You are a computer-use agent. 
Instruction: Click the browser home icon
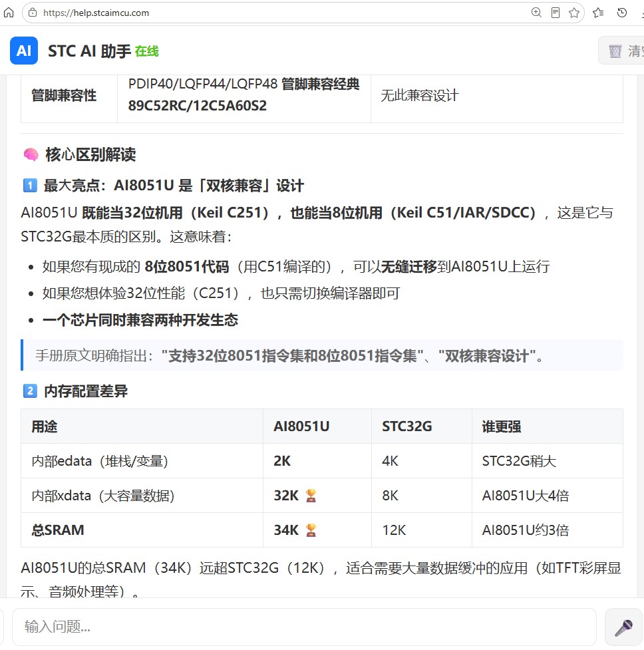point(8,13)
